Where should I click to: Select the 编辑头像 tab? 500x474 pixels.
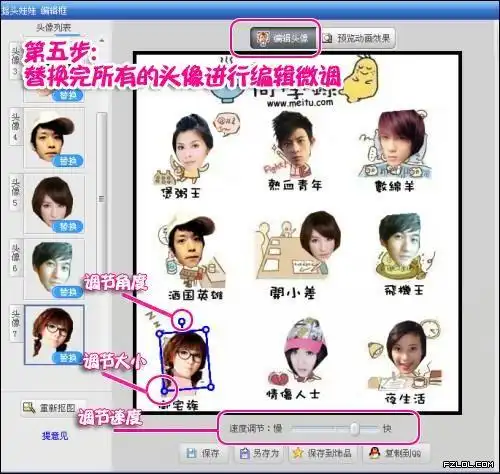[283, 38]
